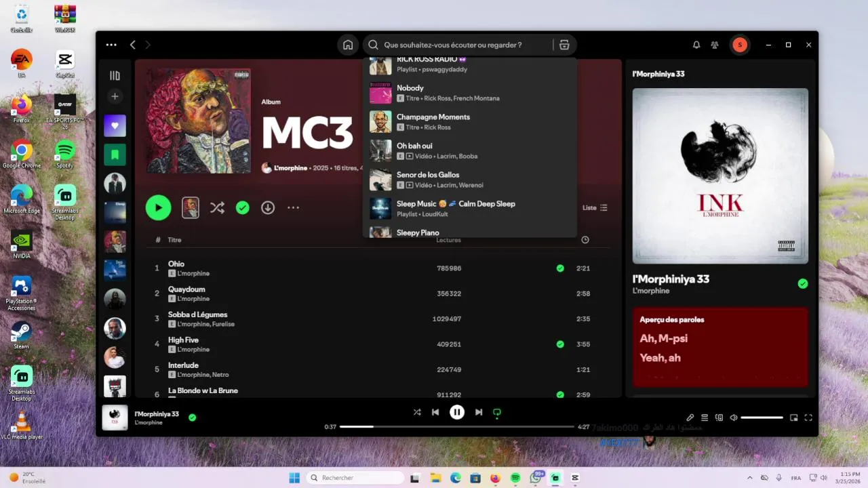Open lyrics microphone icon in player bar
The width and height of the screenshot is (868, 488).
click(x=690, y=418)
